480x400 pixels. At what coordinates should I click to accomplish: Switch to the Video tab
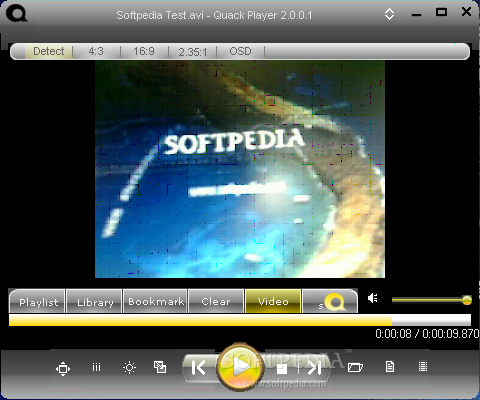click(273, 302)
